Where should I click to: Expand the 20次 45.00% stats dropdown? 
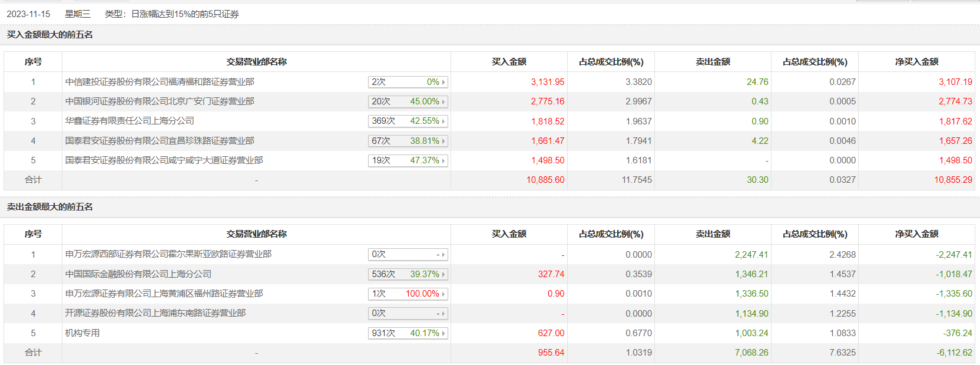click(408, 101)
